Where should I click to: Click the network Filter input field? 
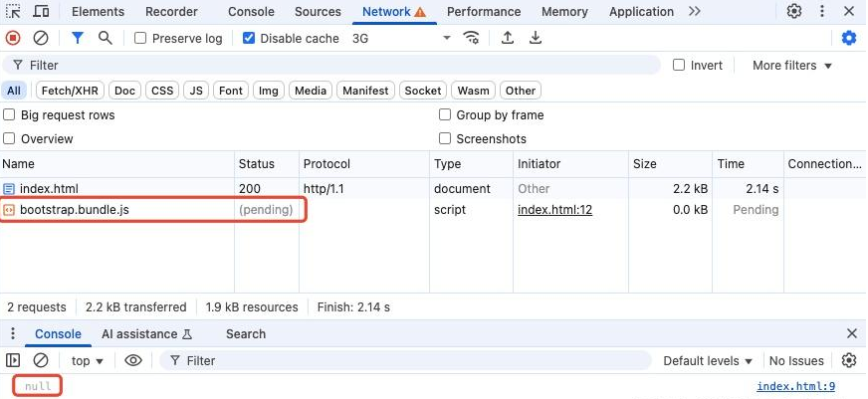[338, 66]
